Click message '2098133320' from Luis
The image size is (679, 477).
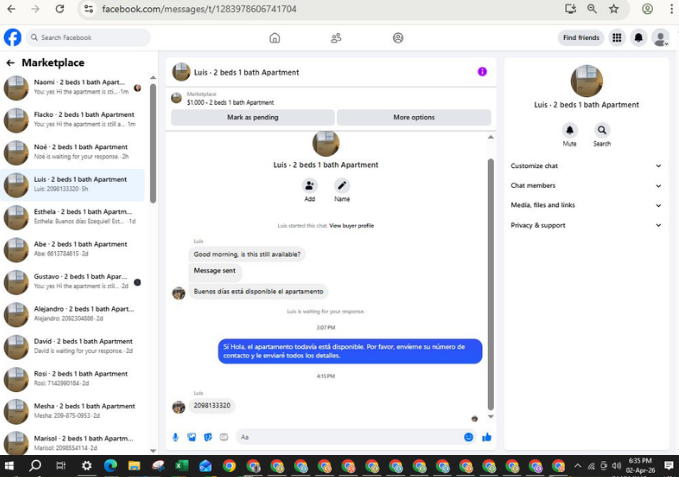[212, 406]
